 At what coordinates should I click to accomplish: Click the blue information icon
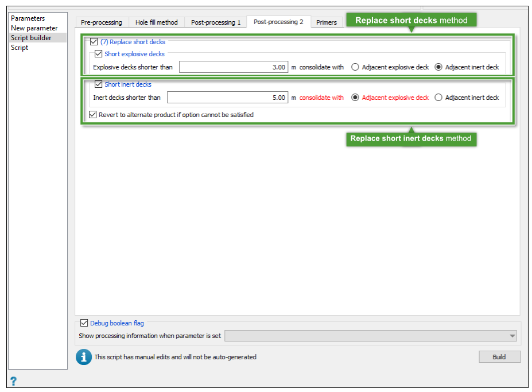pos(83,357)
